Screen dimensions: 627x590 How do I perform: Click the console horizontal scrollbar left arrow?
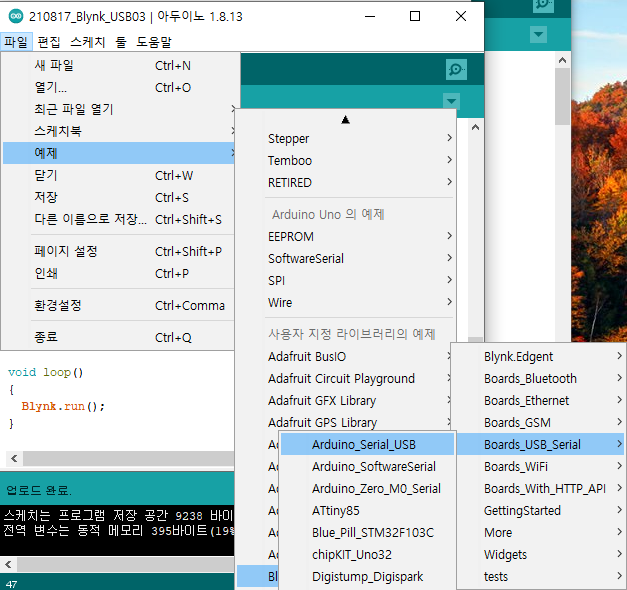coord(8,564)
